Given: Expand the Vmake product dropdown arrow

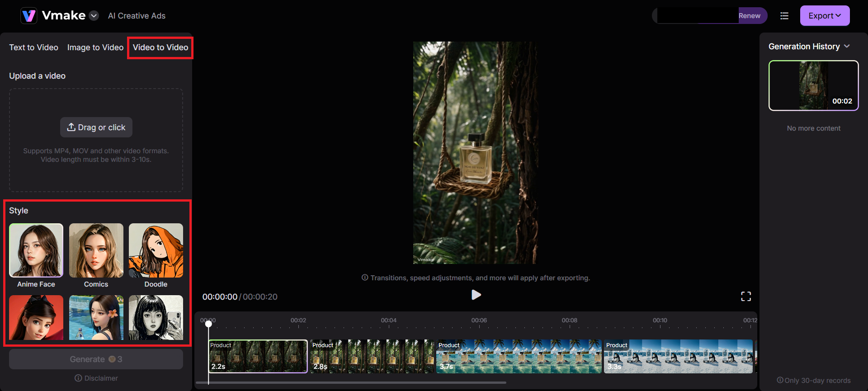Looking at the screenshot, I should click(94, 16).
